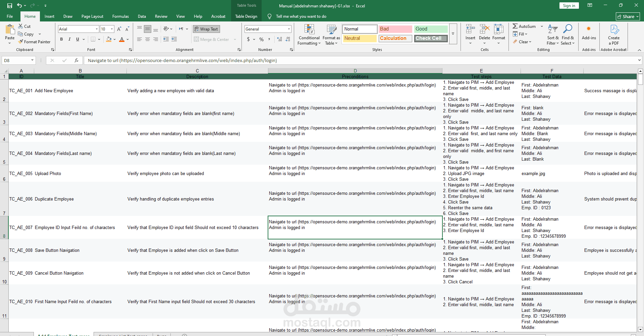Open the Add-ins pane
Image resolution: width=644 pixels, height=336 pixels.
[589, 33]
